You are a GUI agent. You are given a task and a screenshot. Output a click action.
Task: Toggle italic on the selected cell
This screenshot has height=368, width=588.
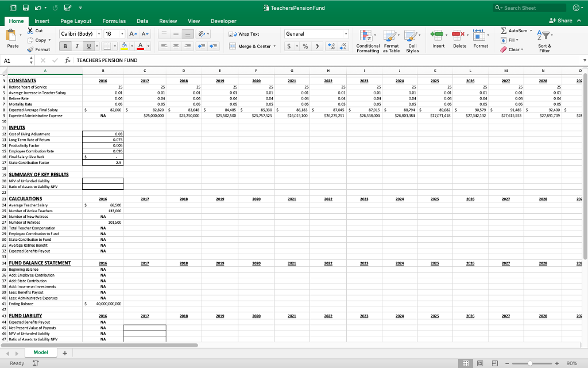point(77,45)
